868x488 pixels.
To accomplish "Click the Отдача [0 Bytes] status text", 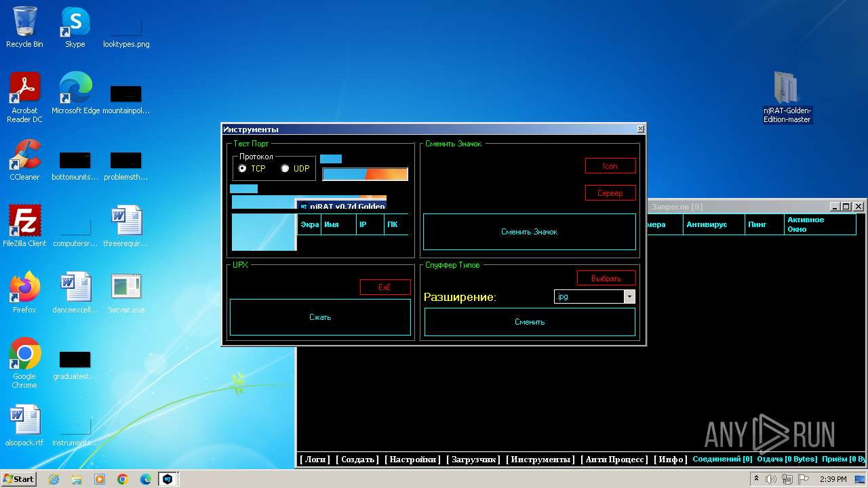I will point(787,460).
